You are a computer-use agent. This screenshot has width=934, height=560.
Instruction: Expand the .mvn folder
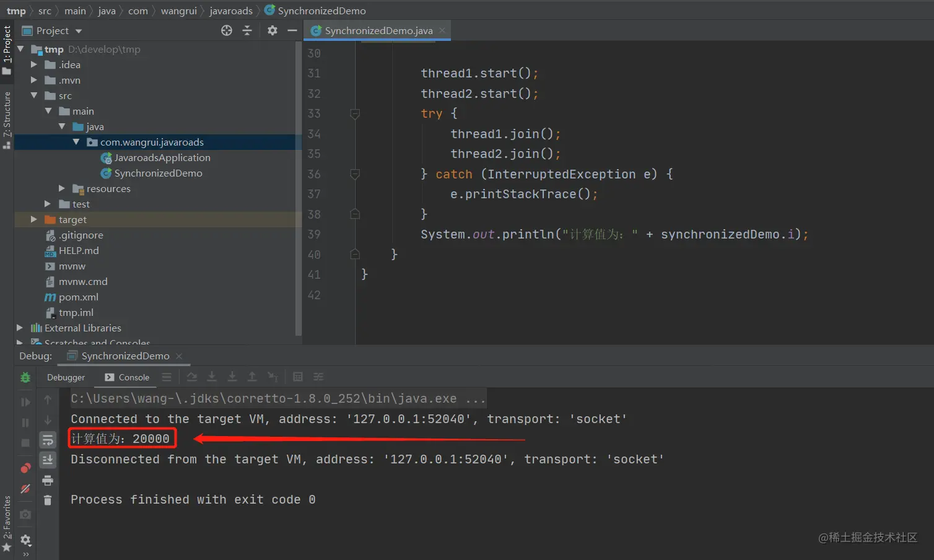tap(34, 80)
